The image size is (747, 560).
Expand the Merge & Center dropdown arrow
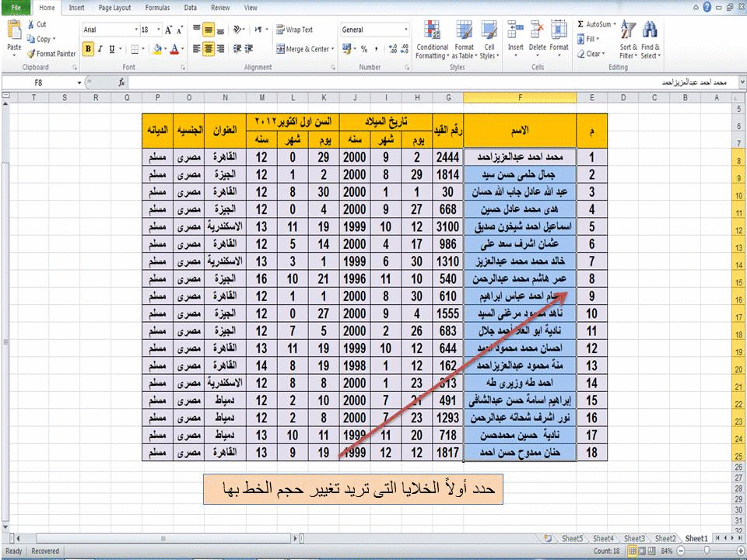click(x=332, y=49)
